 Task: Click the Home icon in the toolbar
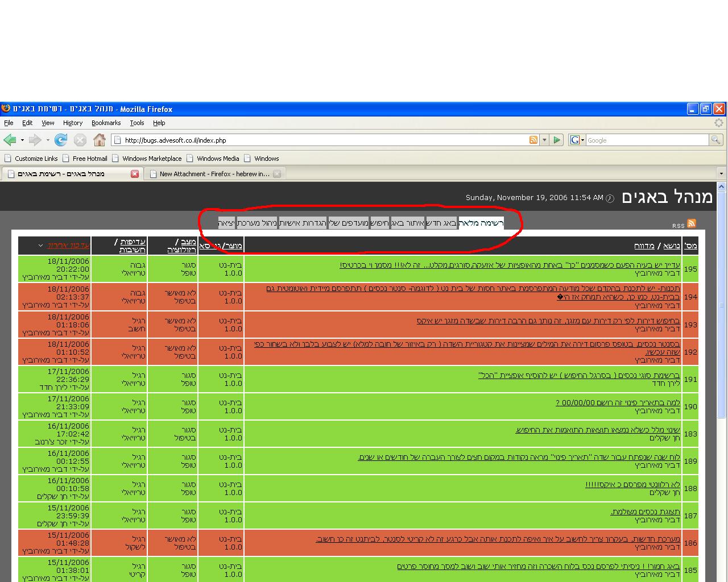point(100,140)
